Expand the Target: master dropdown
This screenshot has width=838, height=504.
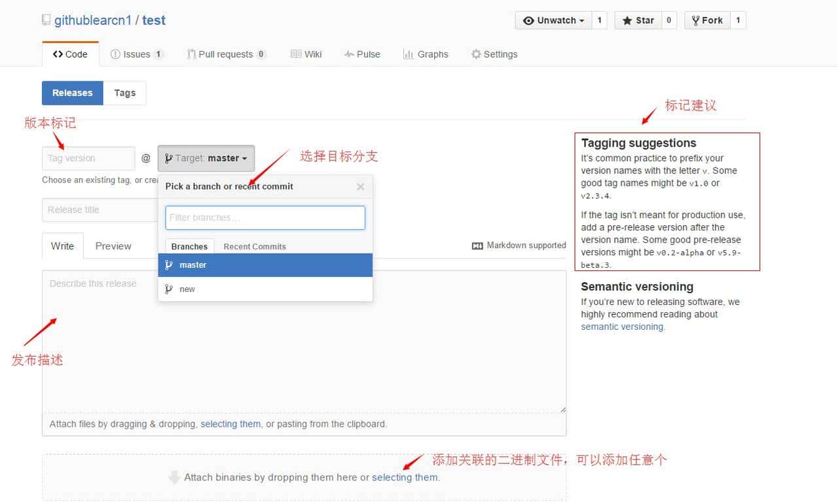206,158
